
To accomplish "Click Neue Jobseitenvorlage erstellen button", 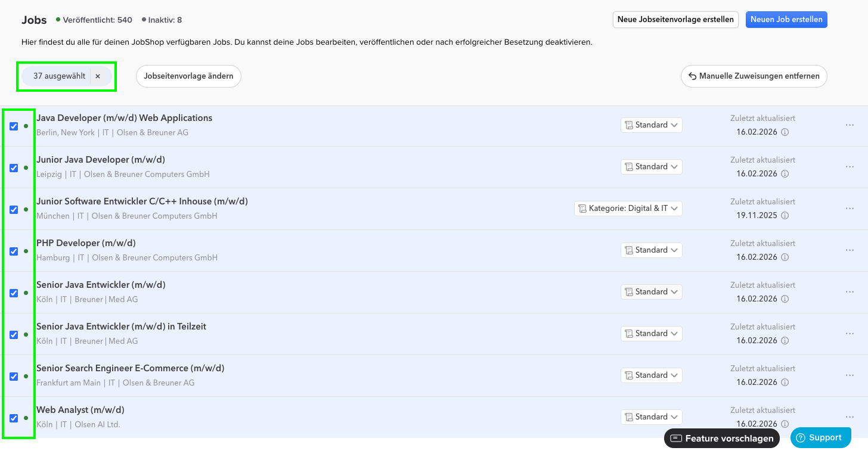I will click(x=675, y=20).
